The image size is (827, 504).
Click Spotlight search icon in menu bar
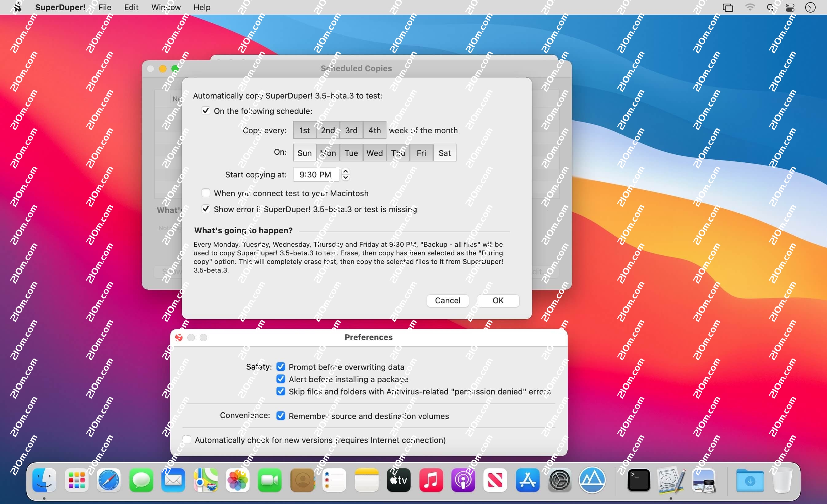[x=770, y=7]
